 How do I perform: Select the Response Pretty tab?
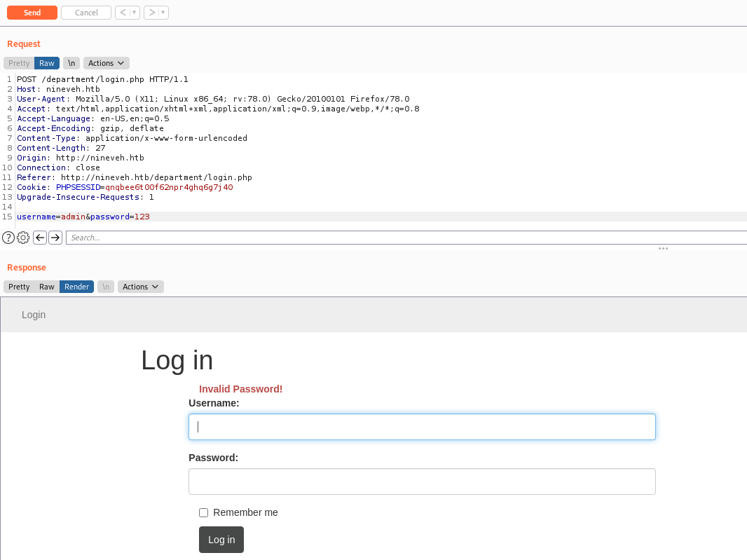(x=19, y=287)
